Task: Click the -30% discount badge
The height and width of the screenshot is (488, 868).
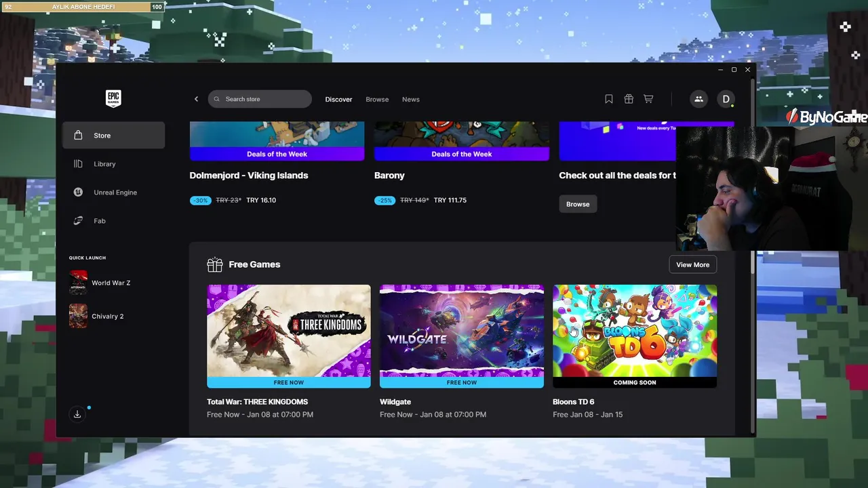Action: [x=201, y=201]
